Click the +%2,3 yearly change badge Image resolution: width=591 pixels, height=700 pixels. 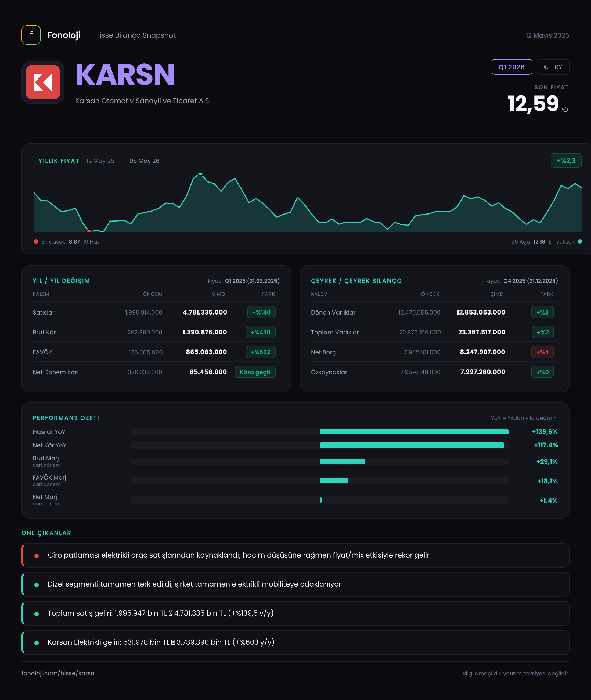566,160
